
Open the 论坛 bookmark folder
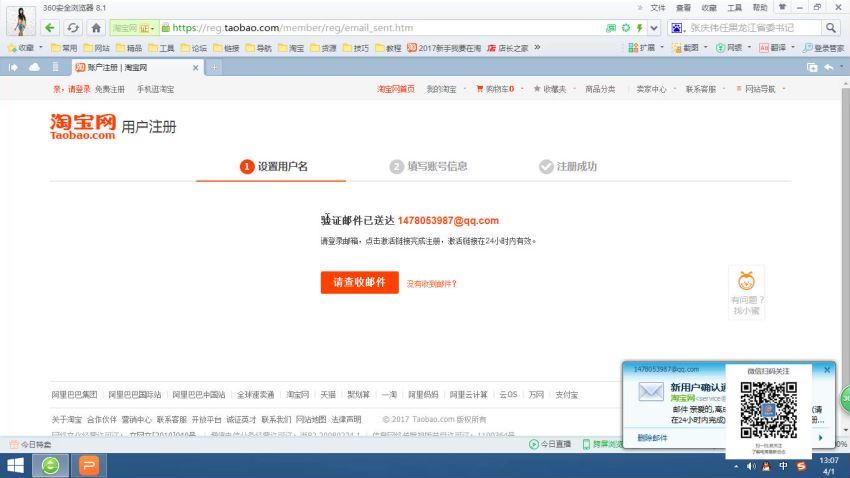(x=194, y=48)
